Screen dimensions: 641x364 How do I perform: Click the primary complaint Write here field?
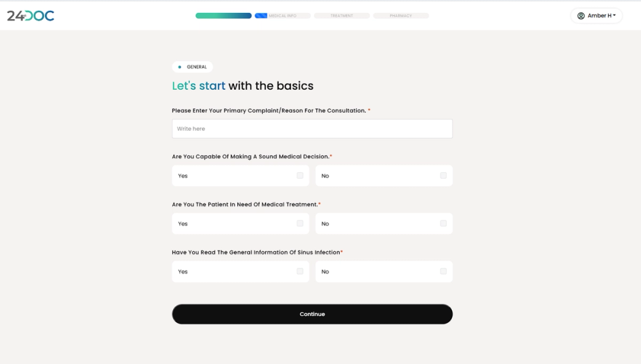pos(312,129)
